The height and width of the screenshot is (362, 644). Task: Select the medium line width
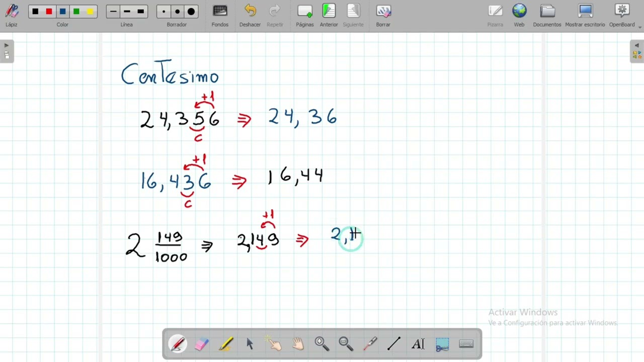point(127,12)
